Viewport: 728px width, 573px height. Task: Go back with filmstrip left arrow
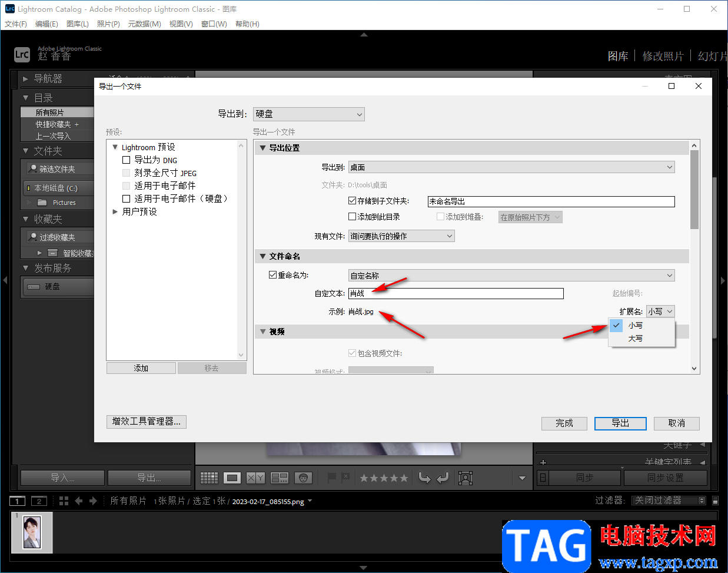coord(79,501)
